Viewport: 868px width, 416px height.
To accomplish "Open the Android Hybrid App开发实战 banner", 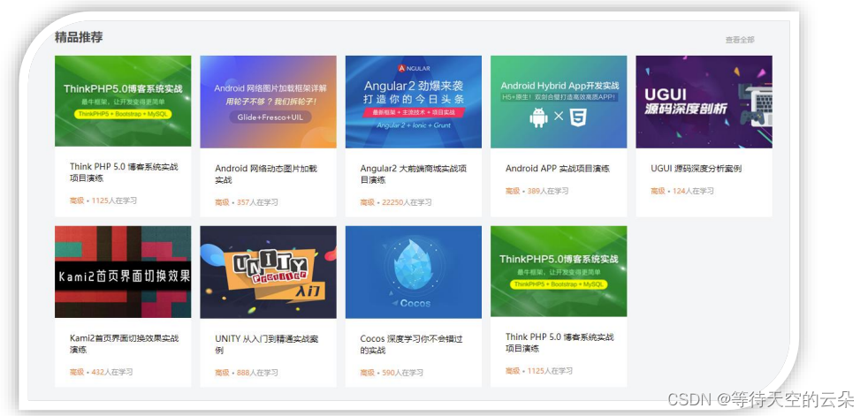I will click(559, 102).
